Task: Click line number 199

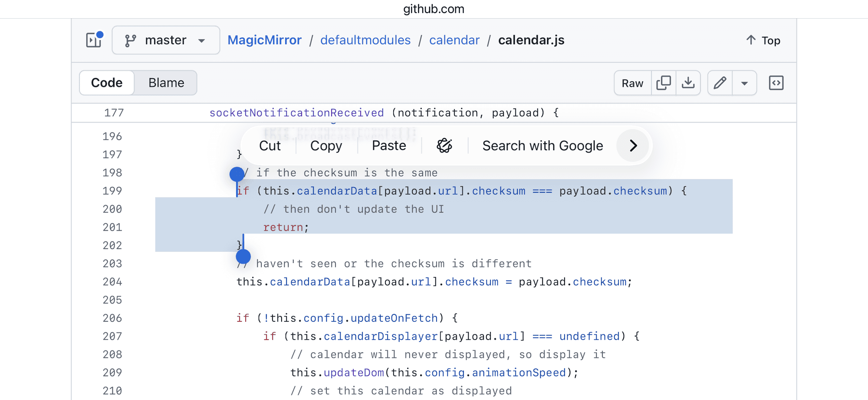Action: coord(112,191)
